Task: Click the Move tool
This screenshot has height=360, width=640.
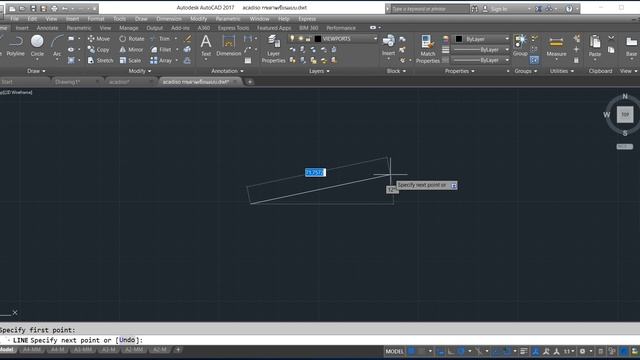Action: click(x=99, y=39)
